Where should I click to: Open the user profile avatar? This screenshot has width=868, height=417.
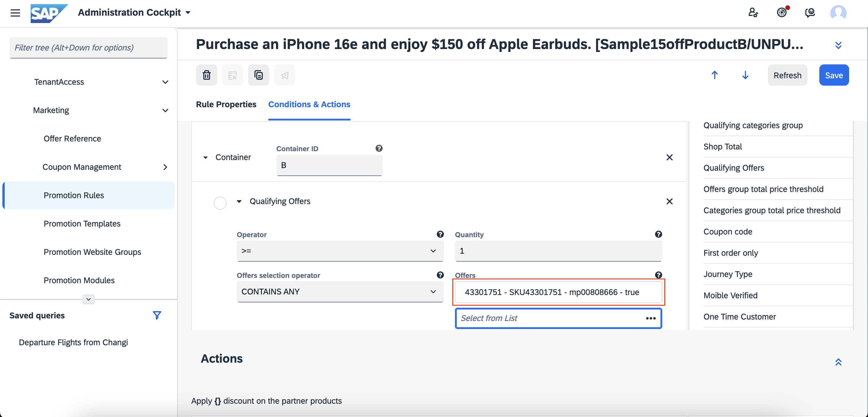[x=838, y=13]
